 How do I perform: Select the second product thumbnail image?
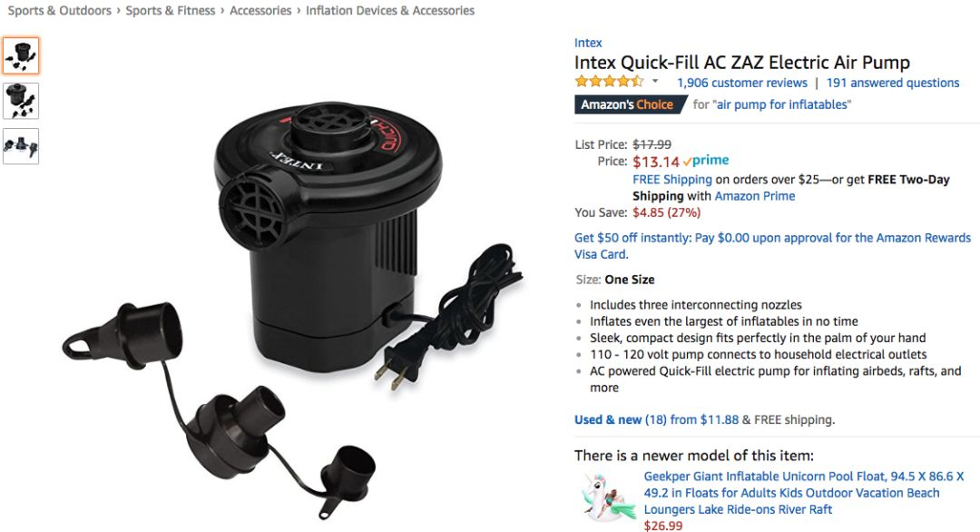21,102
